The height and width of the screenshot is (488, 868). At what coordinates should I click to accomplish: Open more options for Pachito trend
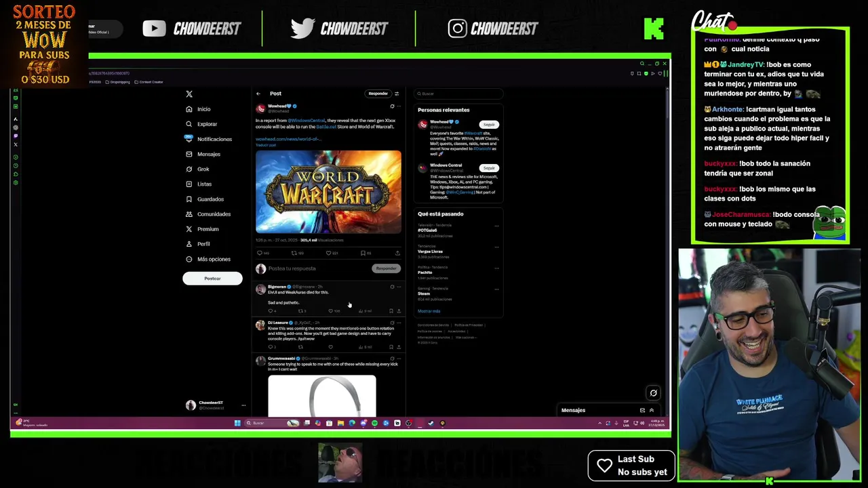tap(496, 268)
